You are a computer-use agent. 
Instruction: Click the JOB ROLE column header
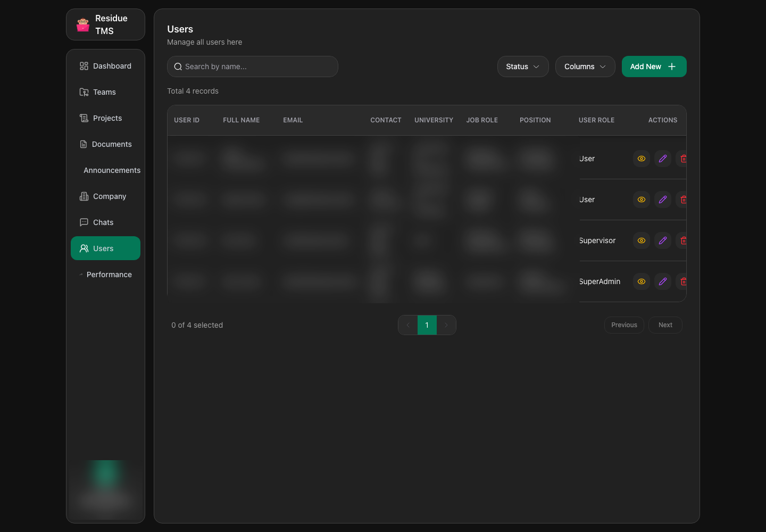(482, 120)
